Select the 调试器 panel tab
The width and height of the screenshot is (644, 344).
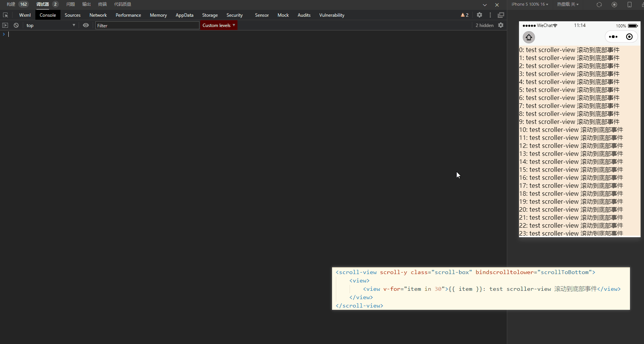pos(43,5)
